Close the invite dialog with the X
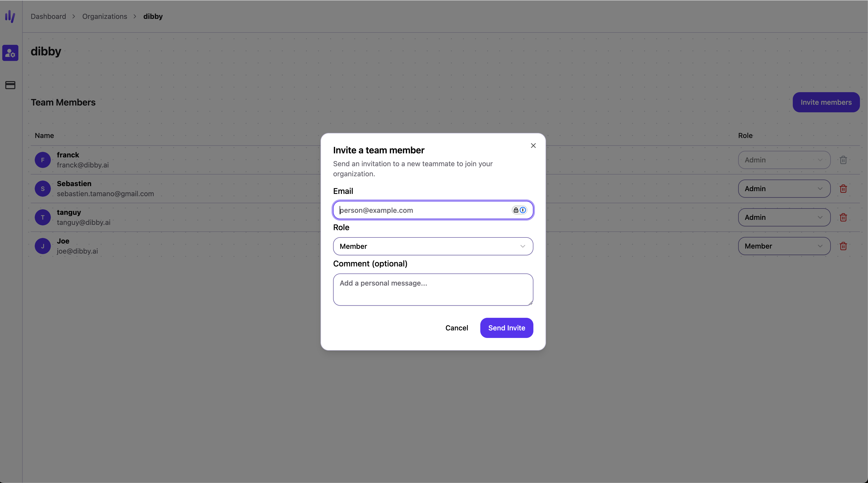The image size is (868, 483). click(x=533, y=145)
